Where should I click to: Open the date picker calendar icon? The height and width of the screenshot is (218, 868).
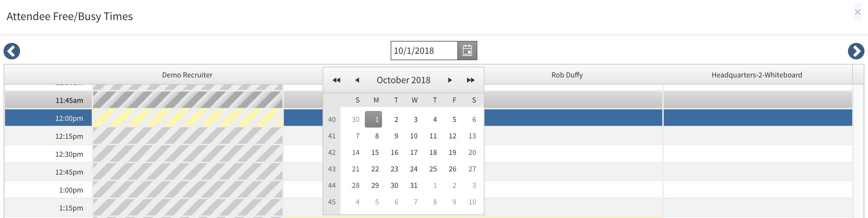[x=467, y=50]
